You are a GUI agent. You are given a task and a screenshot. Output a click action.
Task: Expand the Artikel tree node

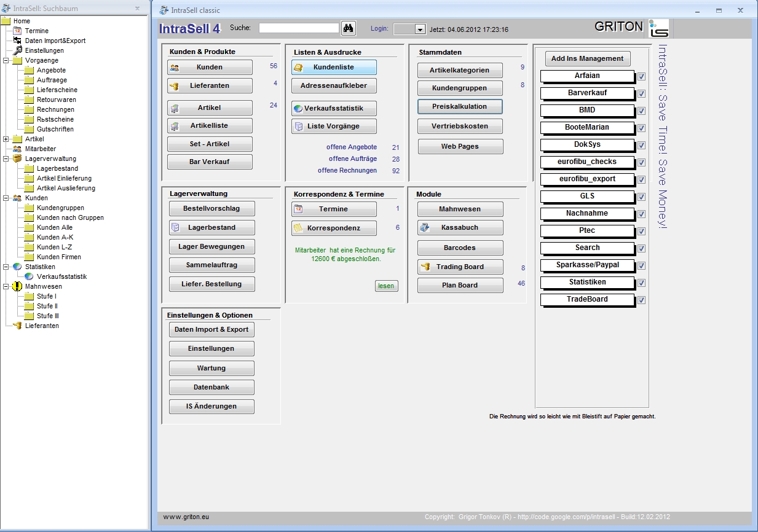click(x=6, y=139)
